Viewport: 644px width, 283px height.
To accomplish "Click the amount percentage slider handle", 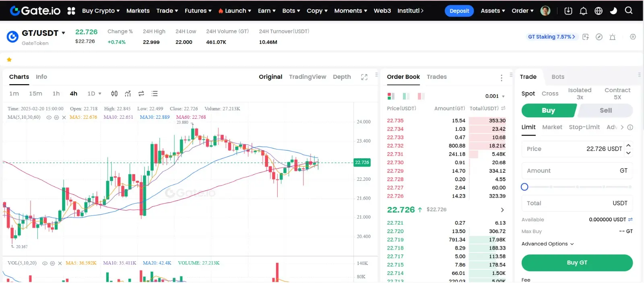I will tap(524, 187).
